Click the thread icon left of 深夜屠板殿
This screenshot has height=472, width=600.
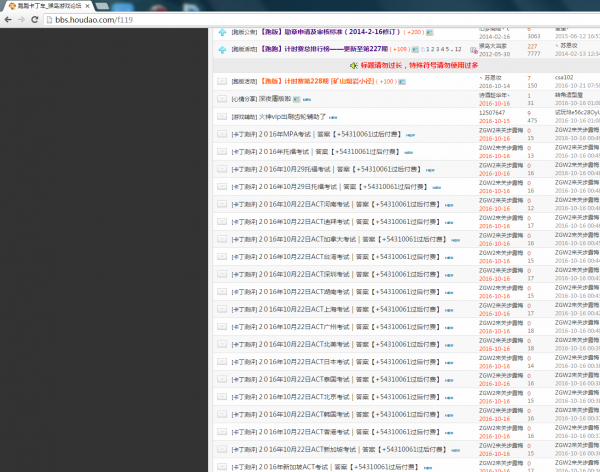tap(222, 99)
